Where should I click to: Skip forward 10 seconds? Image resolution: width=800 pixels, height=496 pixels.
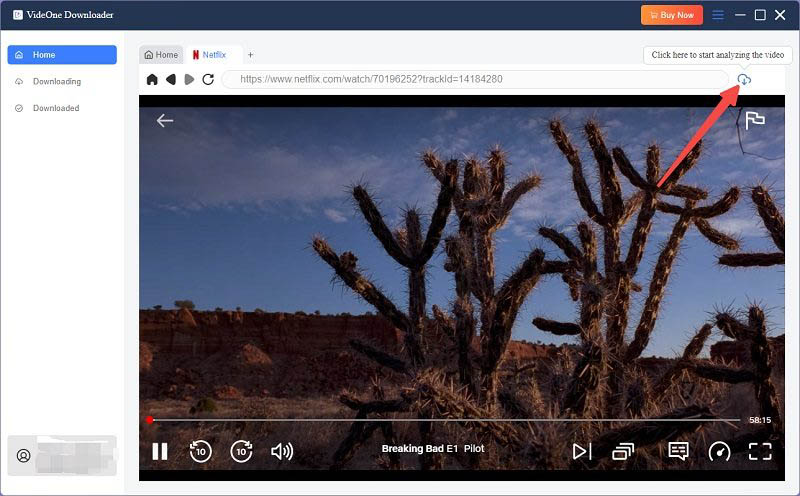[x=241, y=451]
